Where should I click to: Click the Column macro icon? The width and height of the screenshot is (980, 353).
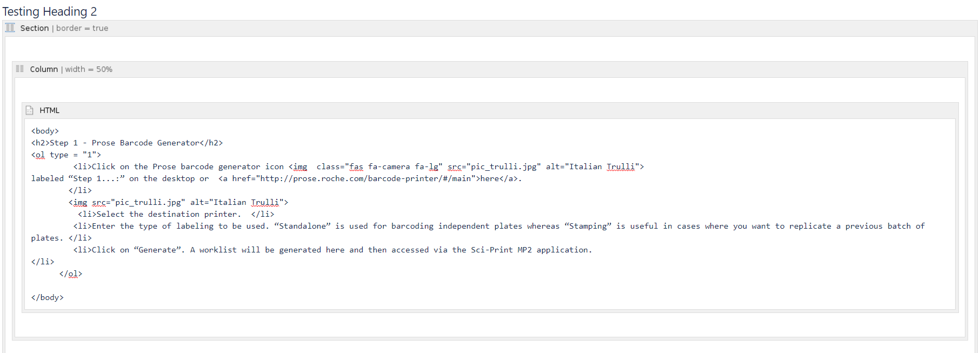click(x=20, y=69)
